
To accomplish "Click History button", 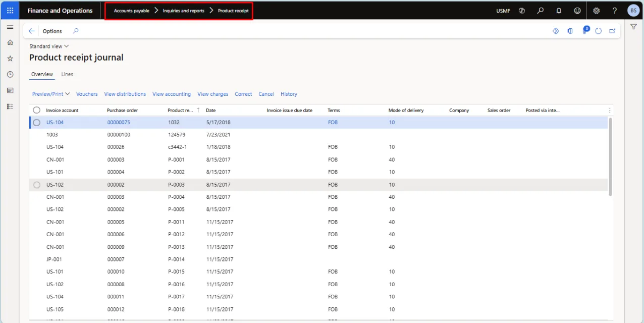I will tap(289, 94).
